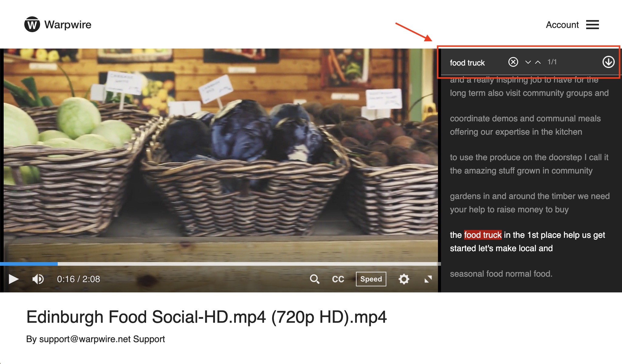Jump to highlighted food truck transcript line

coord(527,241)
